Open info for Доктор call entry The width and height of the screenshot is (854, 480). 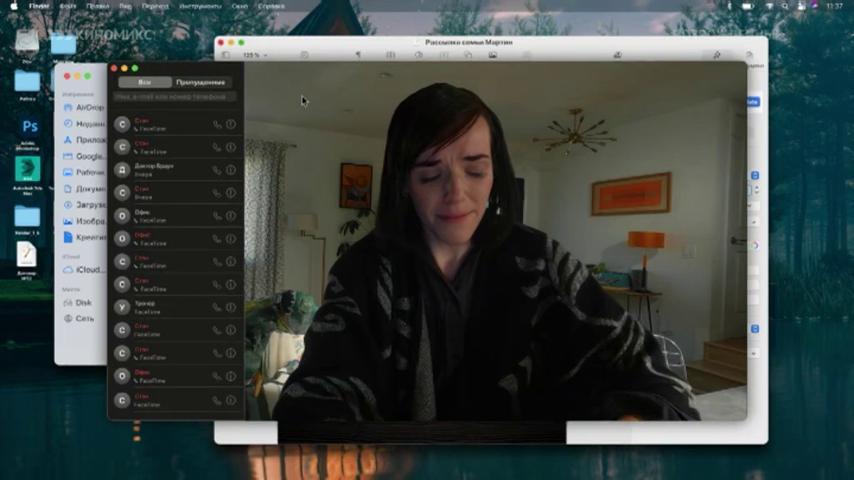231,170
